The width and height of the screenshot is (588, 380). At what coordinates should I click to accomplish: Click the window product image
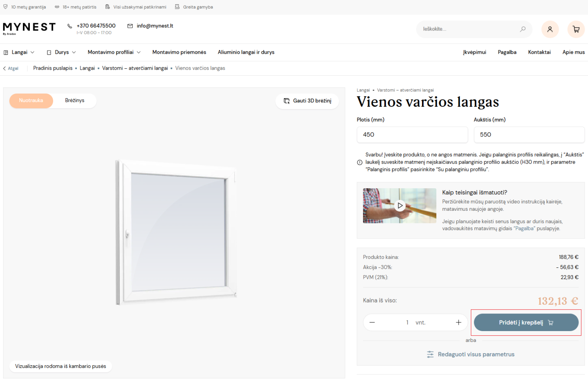coord(176,232)
